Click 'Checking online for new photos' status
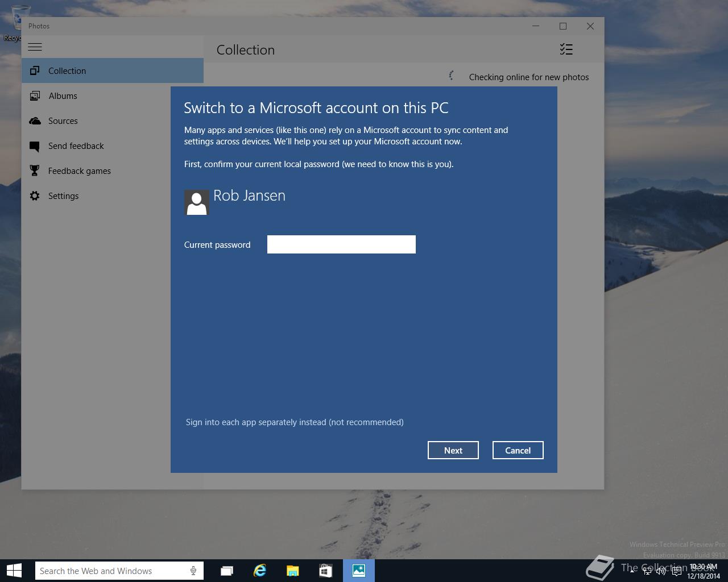The image size is (728, 582). 529,77
